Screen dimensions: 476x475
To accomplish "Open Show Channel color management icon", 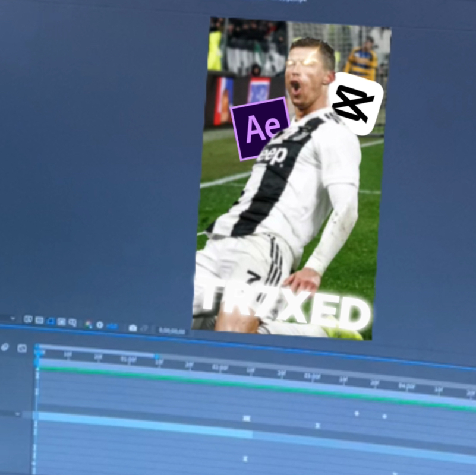I will click(x=89, y=324).
